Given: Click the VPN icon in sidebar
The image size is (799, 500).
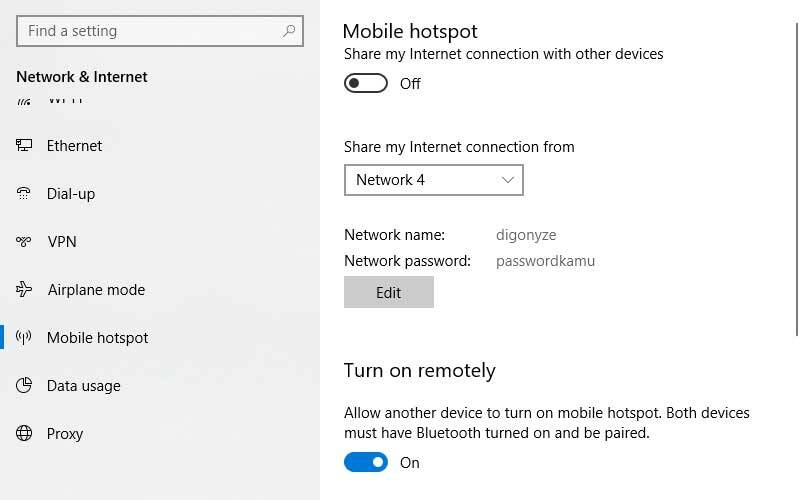Looking at the screenshot, I should click(x=24, y=242).
